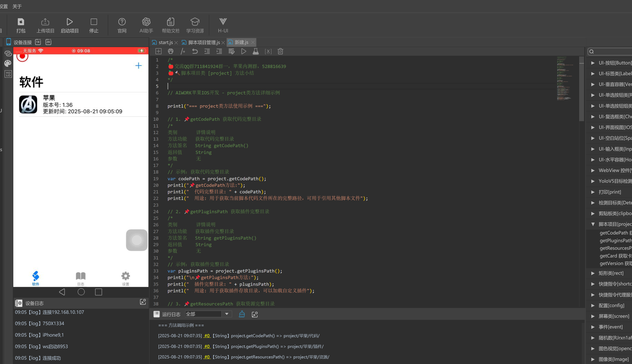The width and height of the screenshot is (632, 364).
Task: Click the #0 link on getResourcesPath log line
Action: click(x=207, y=357)
